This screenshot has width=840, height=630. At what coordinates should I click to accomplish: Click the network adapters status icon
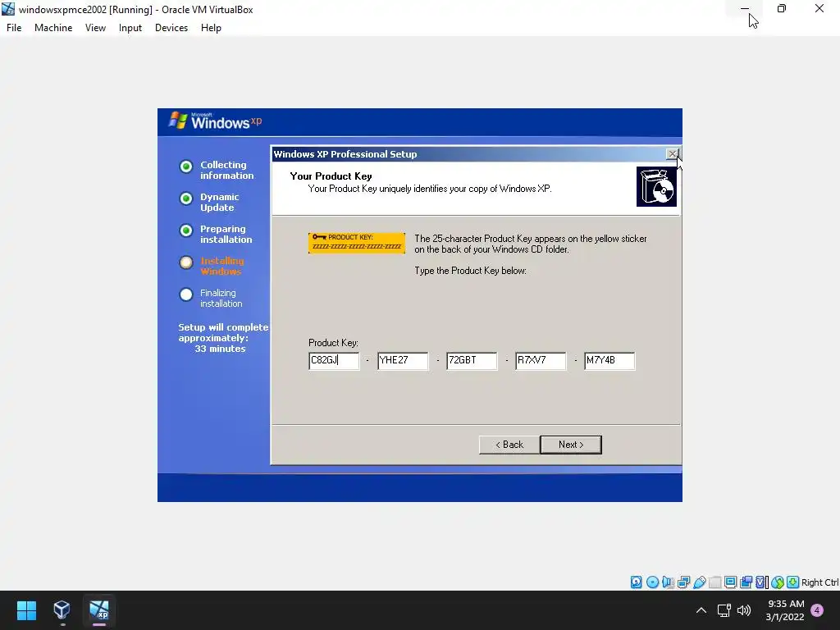683,582
